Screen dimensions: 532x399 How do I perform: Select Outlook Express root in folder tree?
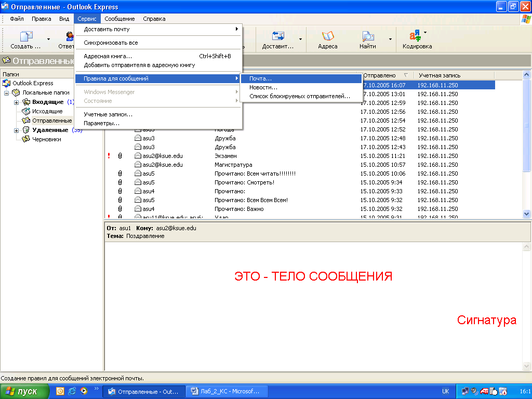(x=33, y=83)
